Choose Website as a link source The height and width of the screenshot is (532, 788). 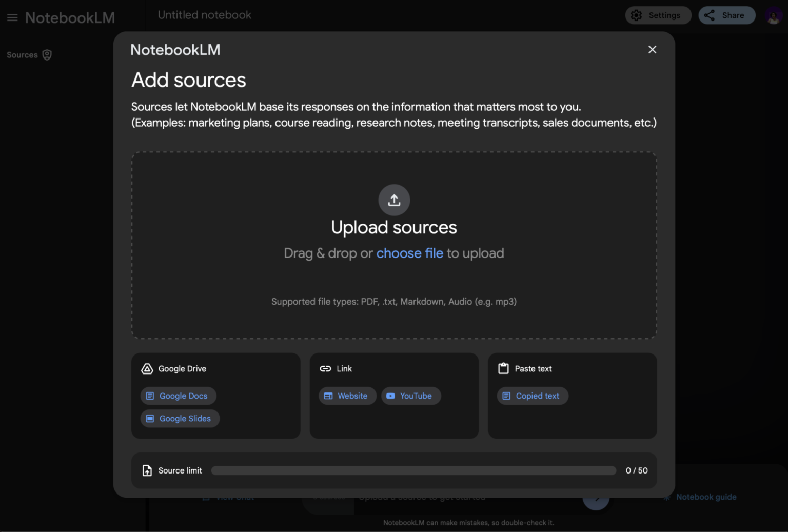[347, 396]
